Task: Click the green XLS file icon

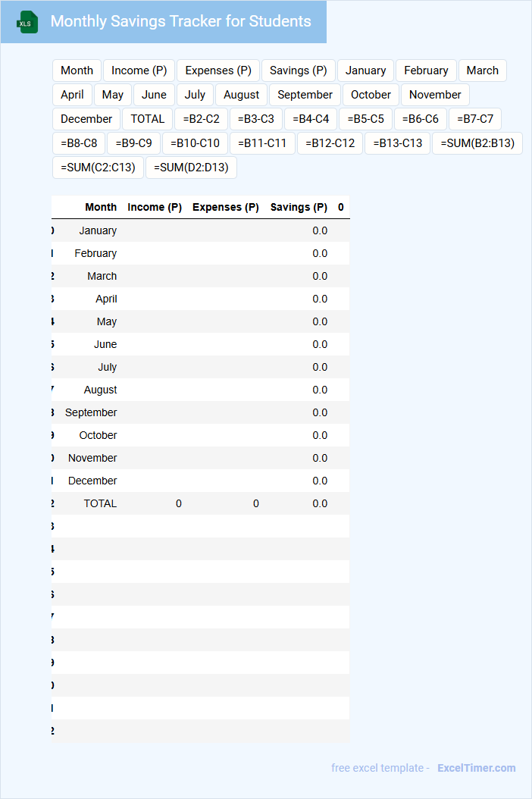Action: tap(27, 23)
